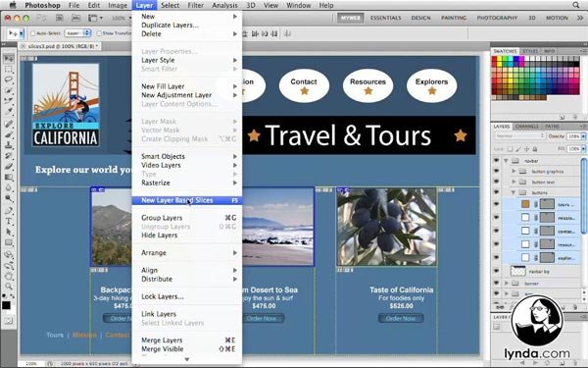Image resolution: width=588 pixels, height=368 pixels.
Task: Select the Move tool in the toolbox
Action: point(8,58)
